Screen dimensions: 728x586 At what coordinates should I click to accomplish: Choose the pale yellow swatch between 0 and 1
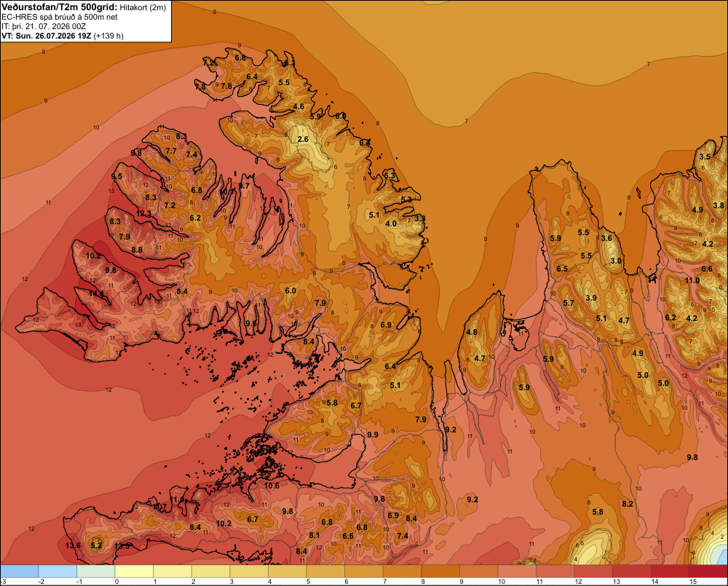(134, 571)
